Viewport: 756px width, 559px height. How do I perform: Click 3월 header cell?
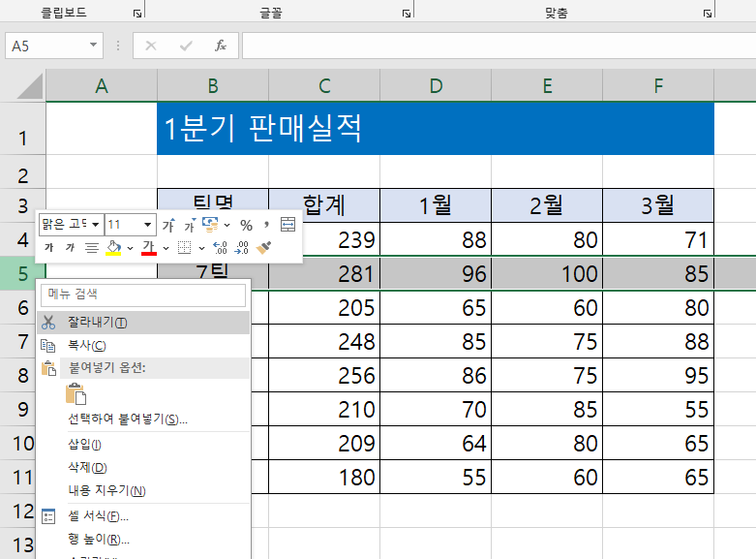658,205
